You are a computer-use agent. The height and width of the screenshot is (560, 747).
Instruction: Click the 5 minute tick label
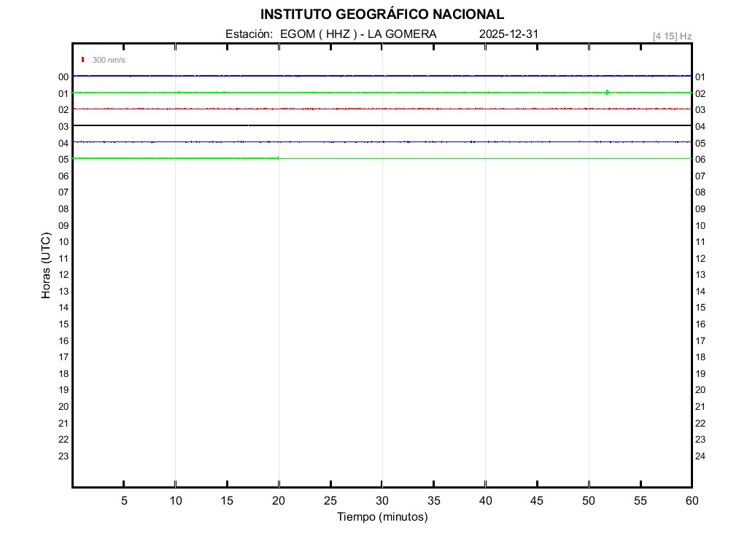(x=124, y=501)
